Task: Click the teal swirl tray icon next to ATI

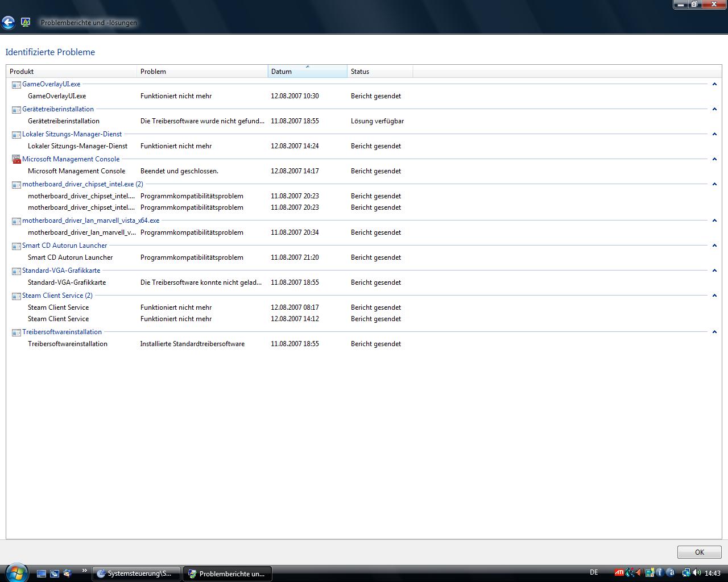Action: tap(630, 573)
